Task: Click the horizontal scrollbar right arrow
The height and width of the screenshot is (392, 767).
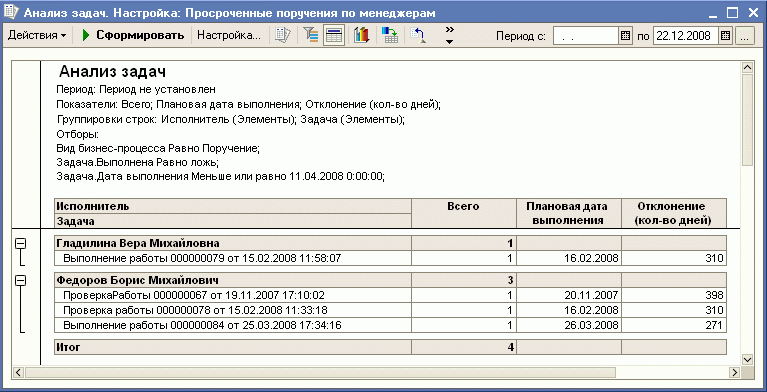Action: [x=733, y=372]
